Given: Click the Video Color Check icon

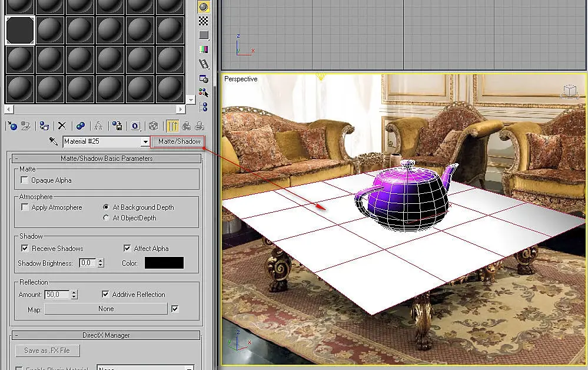Looking at the screenshot, I should tap(204, 49).
